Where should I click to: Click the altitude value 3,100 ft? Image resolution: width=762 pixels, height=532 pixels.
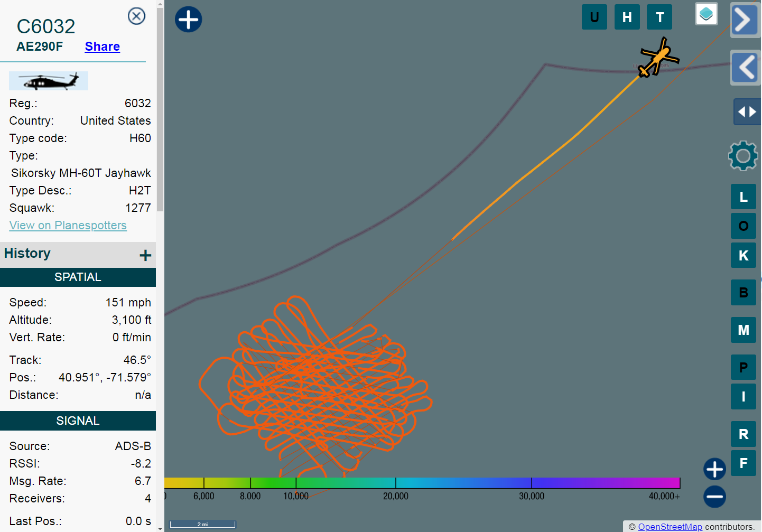pos(132,320)
